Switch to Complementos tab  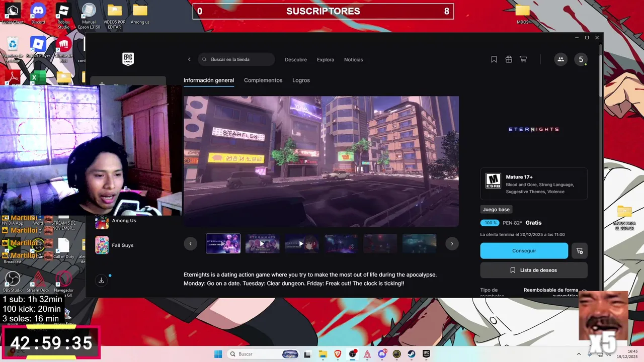(263, 80)
